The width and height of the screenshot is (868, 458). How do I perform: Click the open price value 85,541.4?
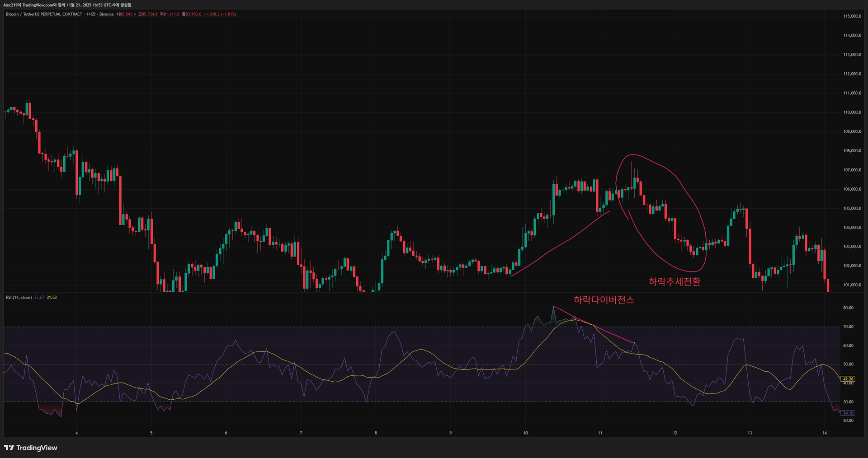[127, 14]
